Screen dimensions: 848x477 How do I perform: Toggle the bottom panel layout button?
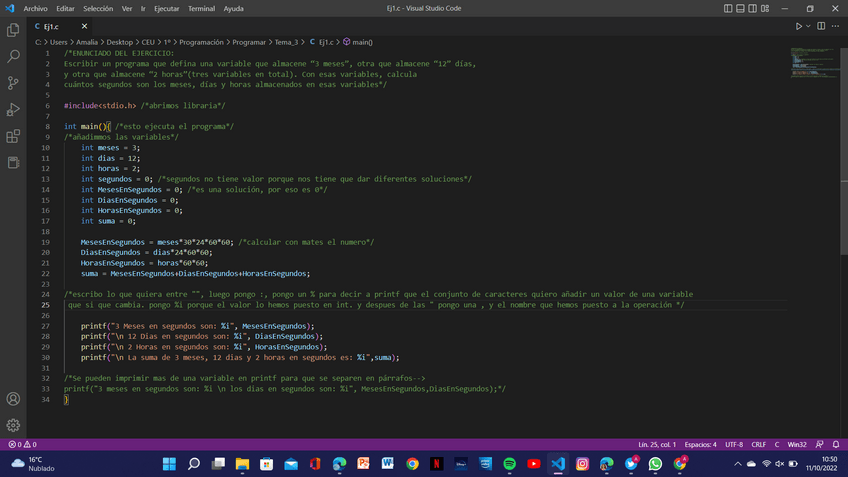(740, 8)
